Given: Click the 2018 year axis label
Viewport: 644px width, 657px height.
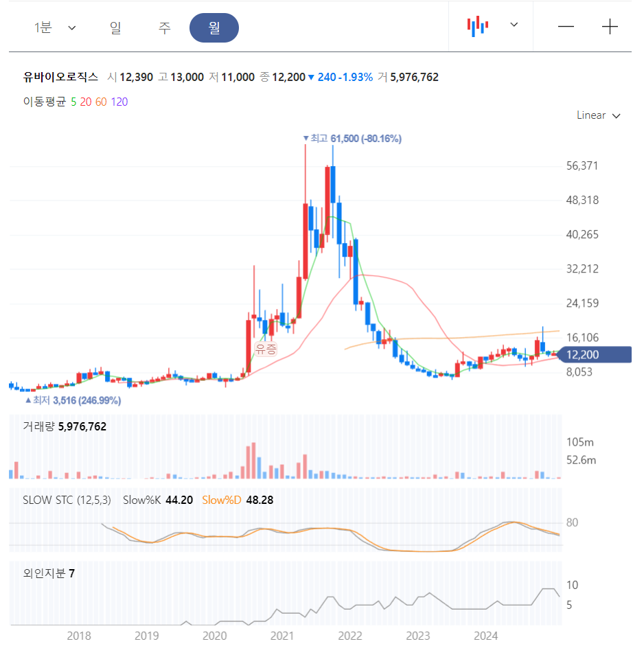Looking at the screenshot, I should (x=79, y=636).
